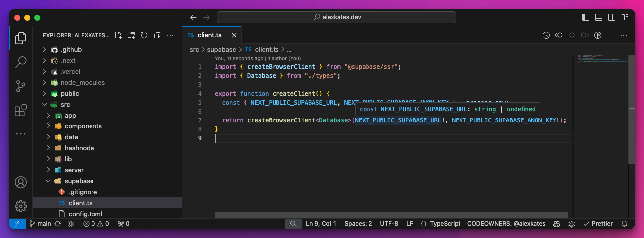Toggle the secondary sidebar visibility
The width and height of the screenshot is (644, 238).
(x=612, y=17)
